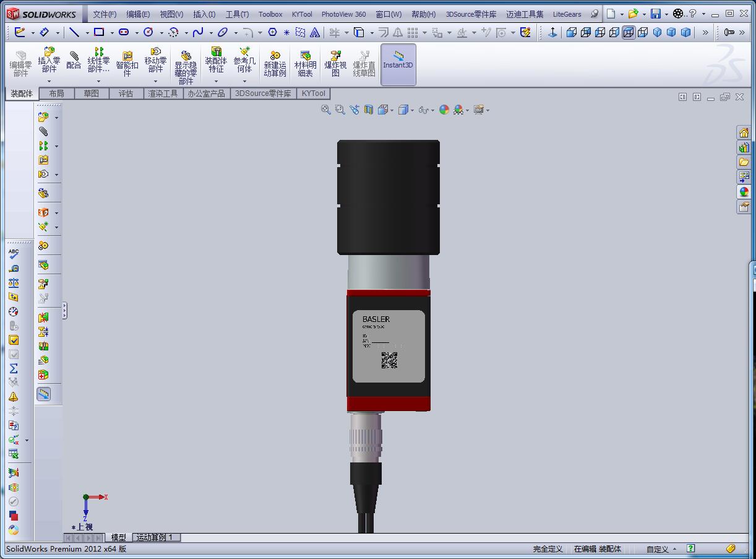Click Reference Geometry (参考几何体) icon
The image size is (756, 559).
pyautogui.click(x=244, y=61)
